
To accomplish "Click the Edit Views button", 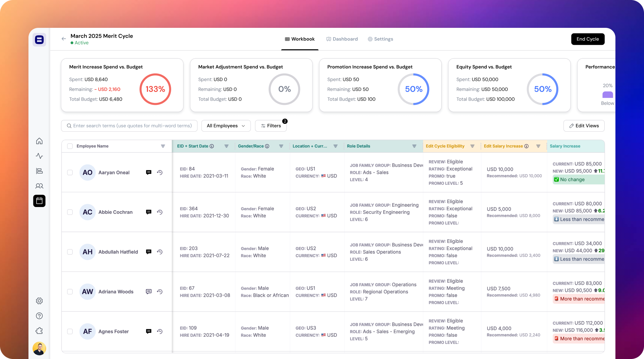I will tap(584, 126).
